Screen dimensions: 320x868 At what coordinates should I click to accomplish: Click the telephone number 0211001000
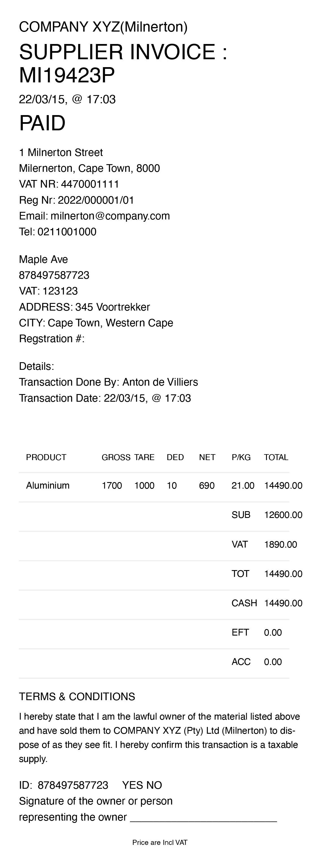coord(67,232)
